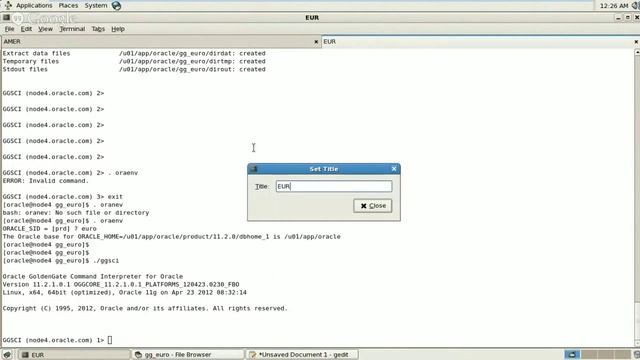This screenshot has height=360, width=640.
Task: Close the EUR tab with its x
Action: pos(636,42)
